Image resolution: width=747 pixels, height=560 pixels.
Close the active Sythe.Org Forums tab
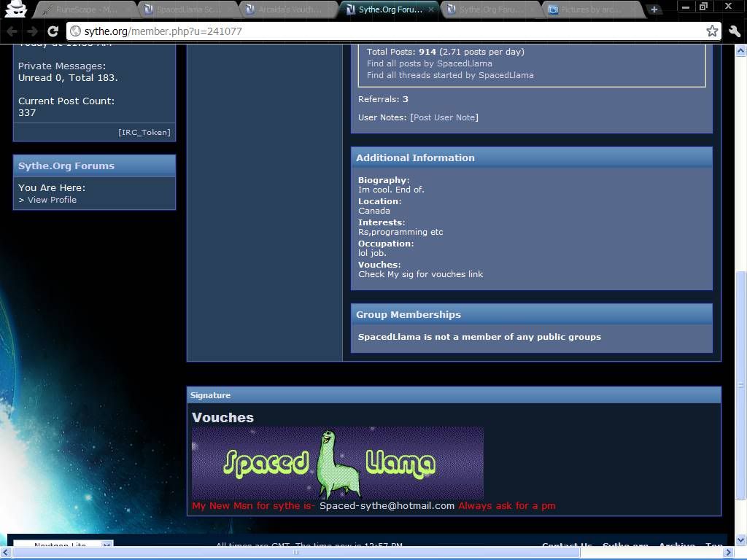coord(430,9)
